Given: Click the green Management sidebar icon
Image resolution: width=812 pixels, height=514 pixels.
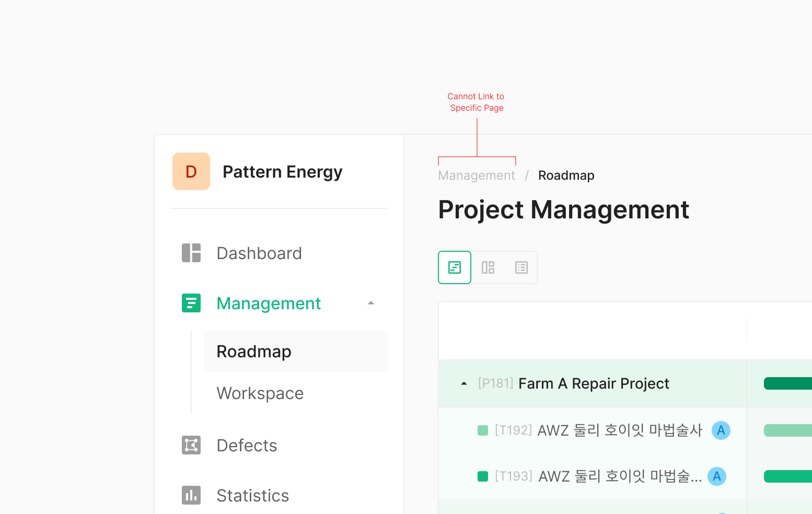Looking at the screenshot, I should pyautogui.click(x=191, y=303).
